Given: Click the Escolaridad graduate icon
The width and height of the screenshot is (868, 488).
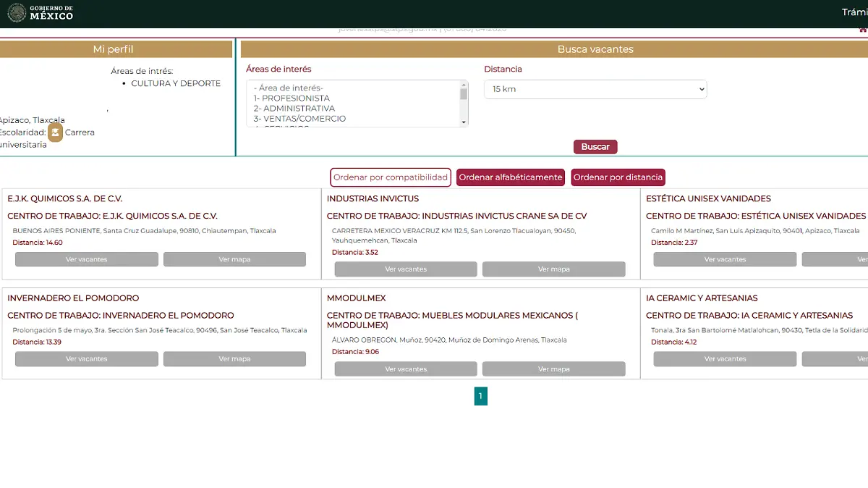Looking at the screenshot, I should click(x=55, y=132).
